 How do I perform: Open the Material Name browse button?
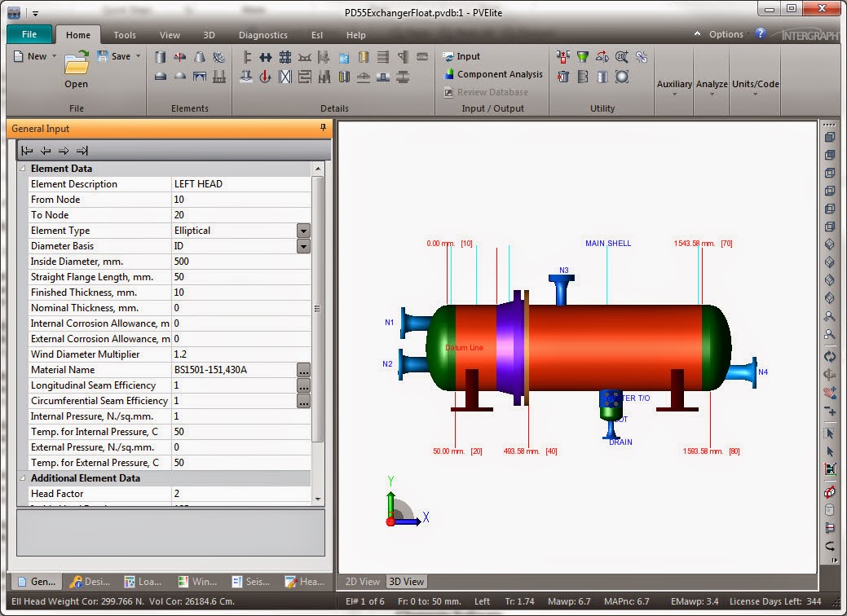302,369
